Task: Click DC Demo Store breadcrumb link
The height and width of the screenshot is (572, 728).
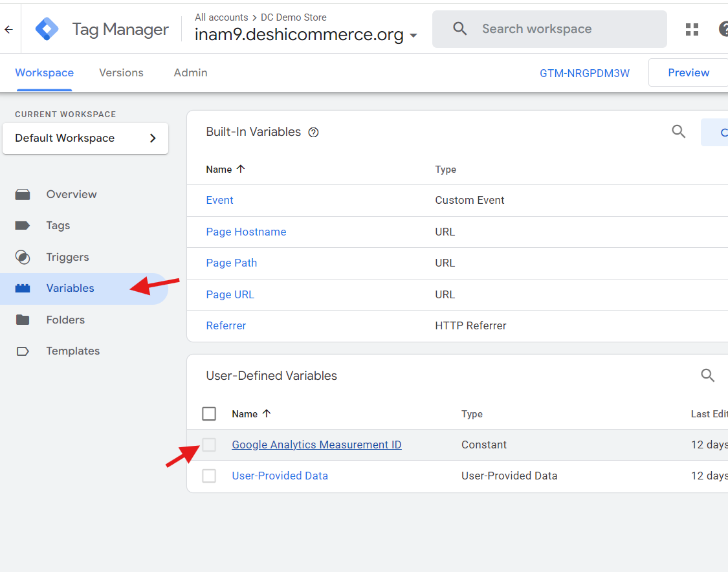Action: pos(293,17)
